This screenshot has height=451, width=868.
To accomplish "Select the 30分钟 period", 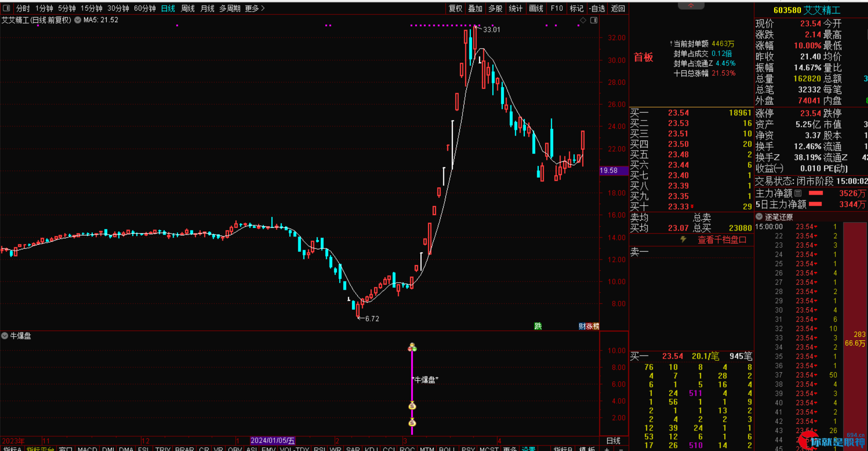I will (x=118, y=8).
